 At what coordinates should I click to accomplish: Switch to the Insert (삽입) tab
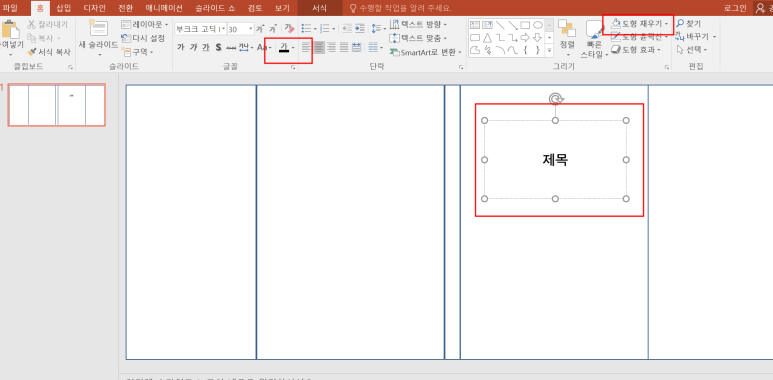point(64,8)
